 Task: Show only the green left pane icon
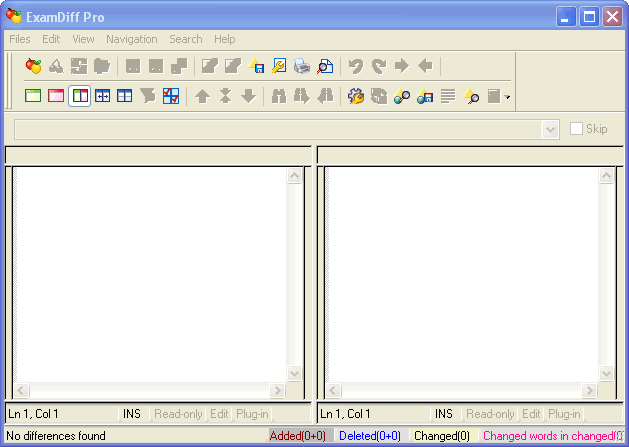click(33, 96)
